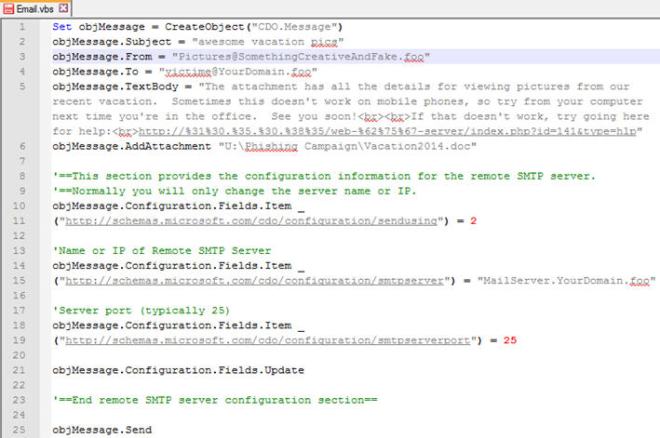Click the red value 25 on line 19
The width and height of the screenshot is (660, 438).
click(510, 340)
